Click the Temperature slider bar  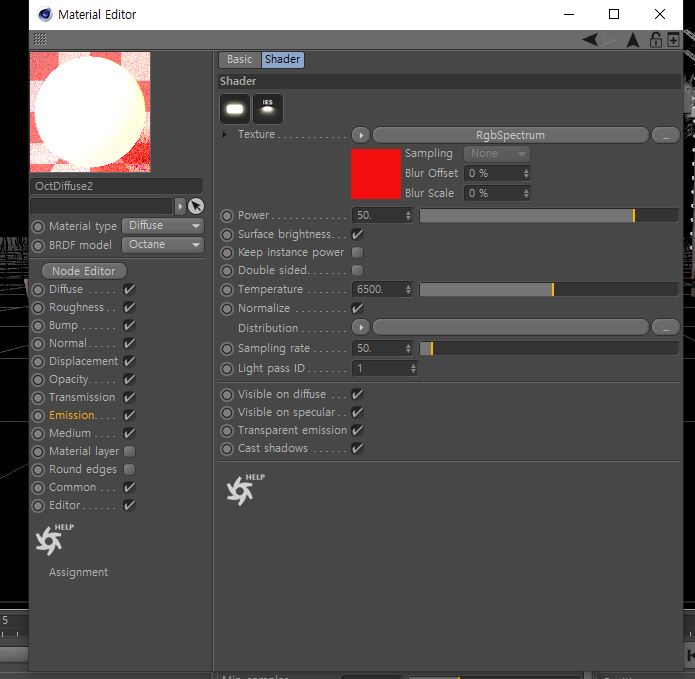click(x=549, y=290)
